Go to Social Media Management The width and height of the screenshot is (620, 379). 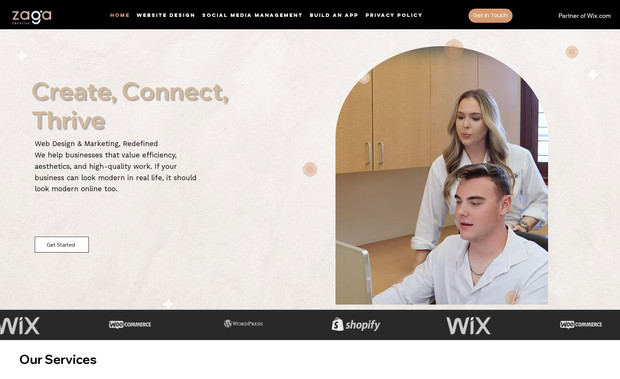(252, 15)
